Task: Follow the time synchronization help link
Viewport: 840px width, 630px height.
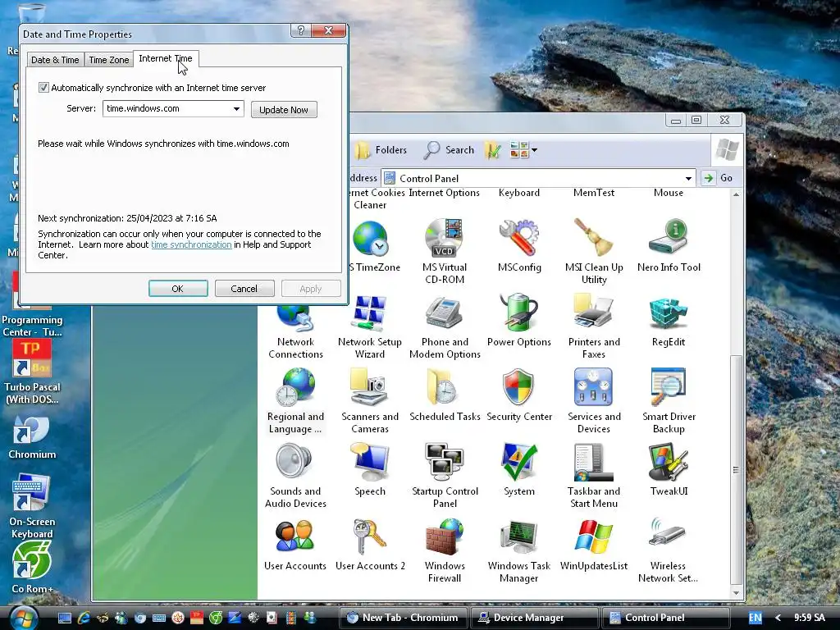Action: click(191, 244)
